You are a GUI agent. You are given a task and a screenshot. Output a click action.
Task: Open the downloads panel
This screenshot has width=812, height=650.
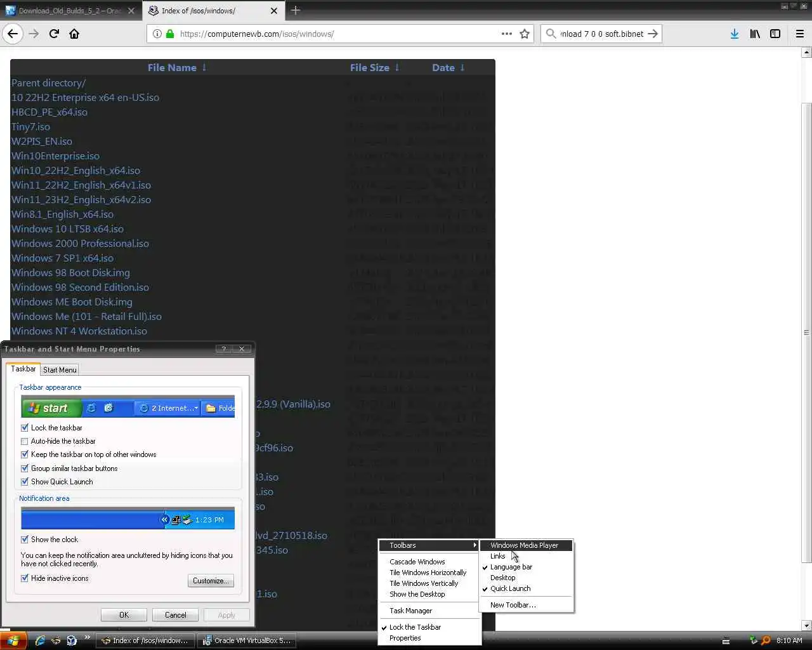pyautogui.click(x=734, y=34)
